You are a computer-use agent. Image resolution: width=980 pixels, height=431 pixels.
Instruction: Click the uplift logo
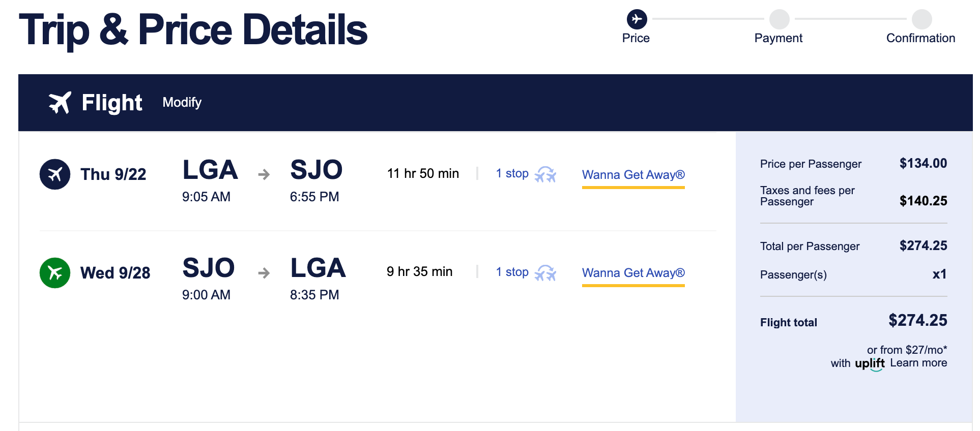(x=870, y=363)
